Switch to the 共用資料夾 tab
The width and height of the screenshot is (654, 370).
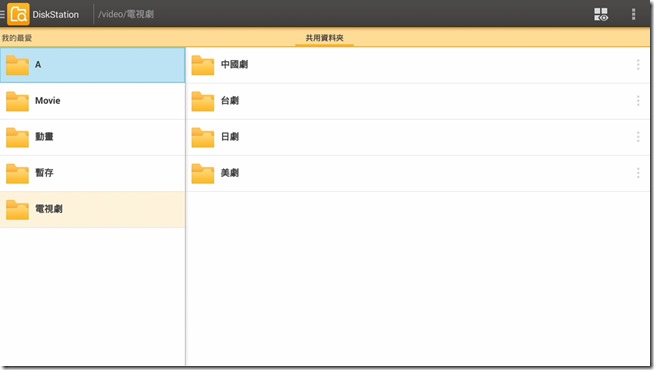[324, 38]
